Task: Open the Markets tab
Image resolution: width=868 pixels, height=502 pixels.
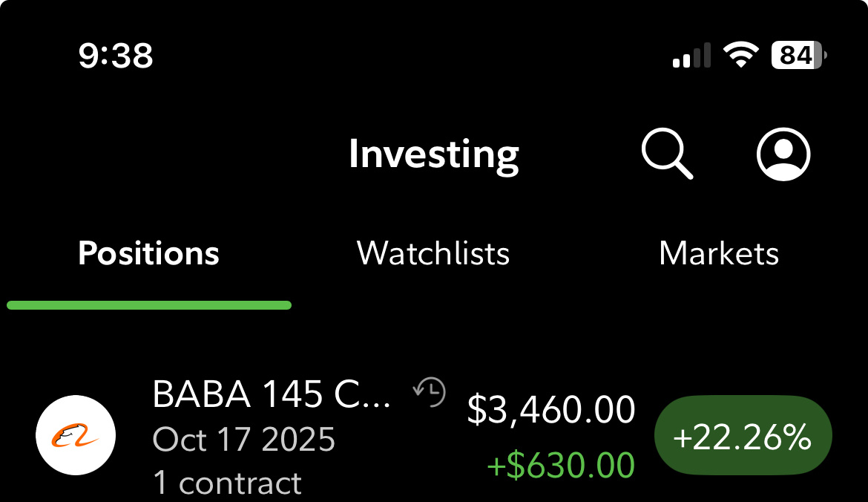Action: click(718, 253)
